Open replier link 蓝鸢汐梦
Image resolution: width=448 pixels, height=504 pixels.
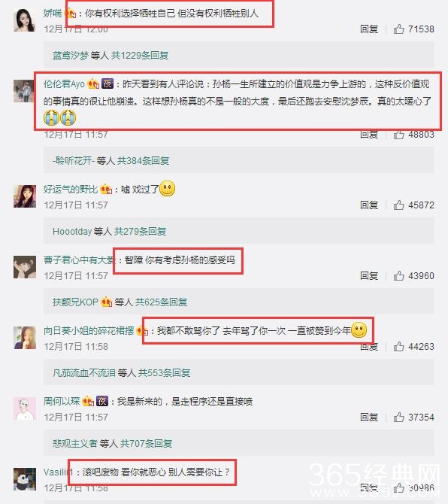coord(71,55)
